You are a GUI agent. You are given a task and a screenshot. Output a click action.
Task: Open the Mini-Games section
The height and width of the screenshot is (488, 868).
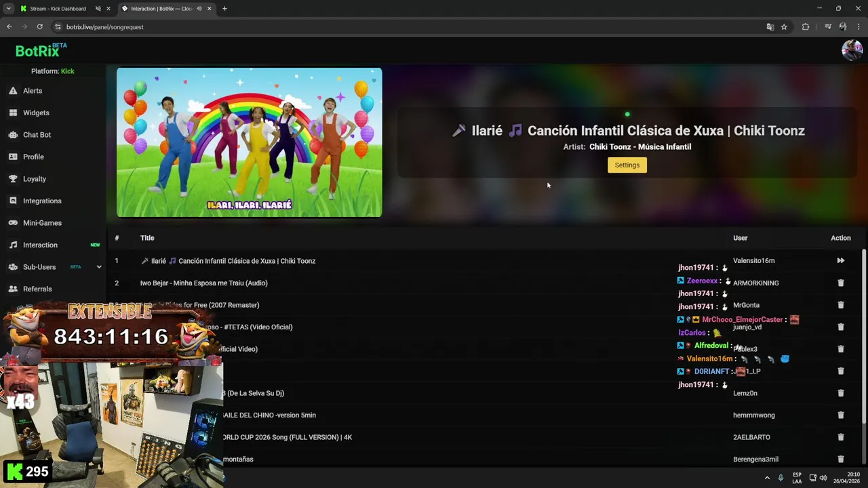42,223
